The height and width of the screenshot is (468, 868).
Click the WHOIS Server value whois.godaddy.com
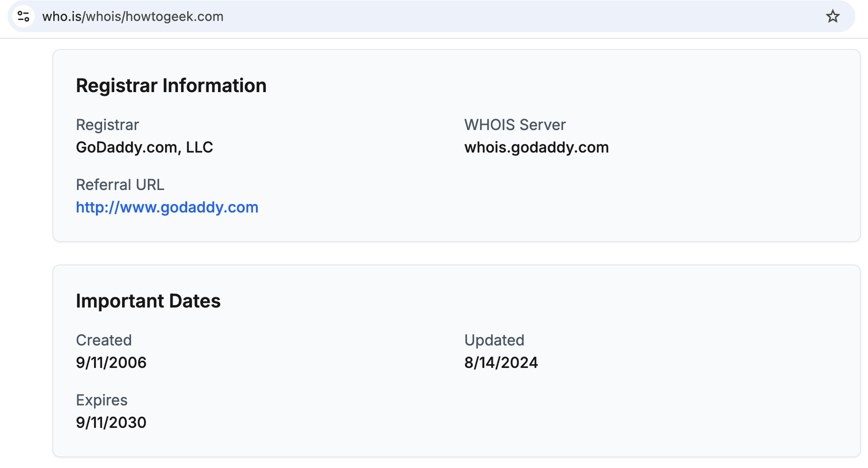point(536,147)
